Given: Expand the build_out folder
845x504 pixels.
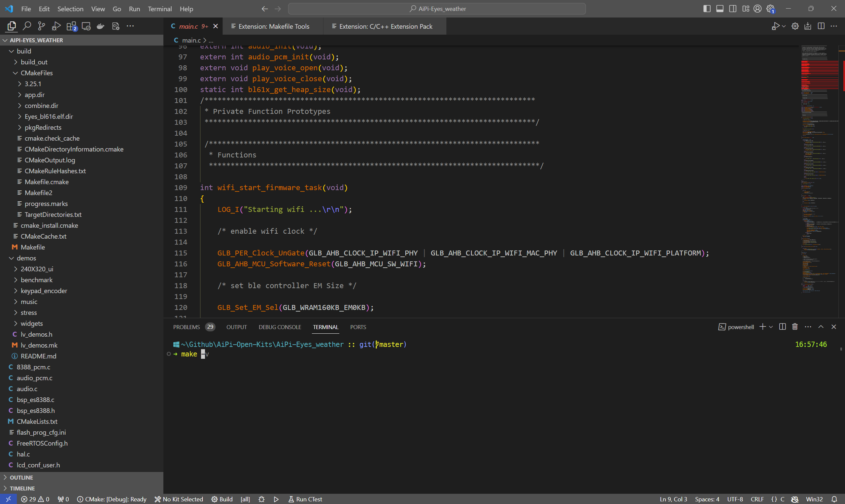Looking at the screenshot, I should pyautogui.click(x=82, y=62).
